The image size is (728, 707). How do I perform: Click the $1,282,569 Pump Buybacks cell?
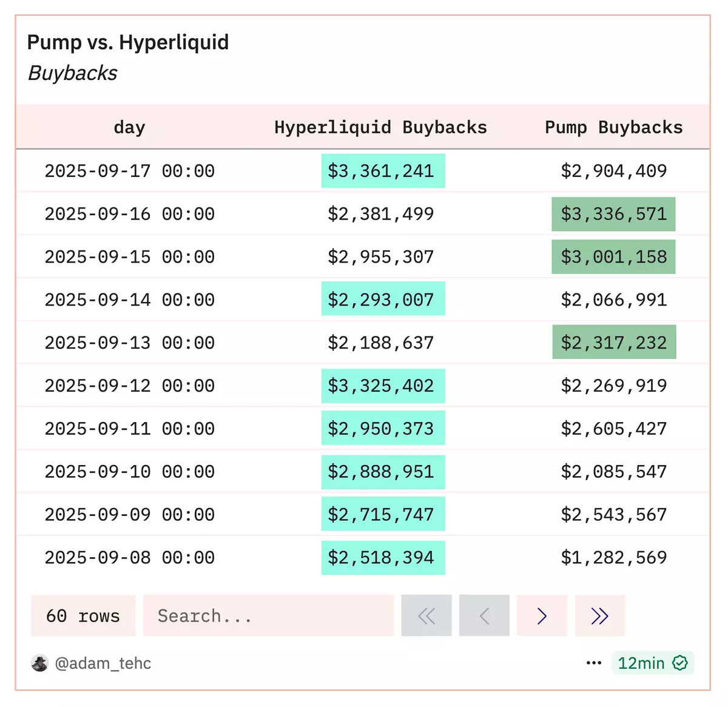(x=613, y=558)
